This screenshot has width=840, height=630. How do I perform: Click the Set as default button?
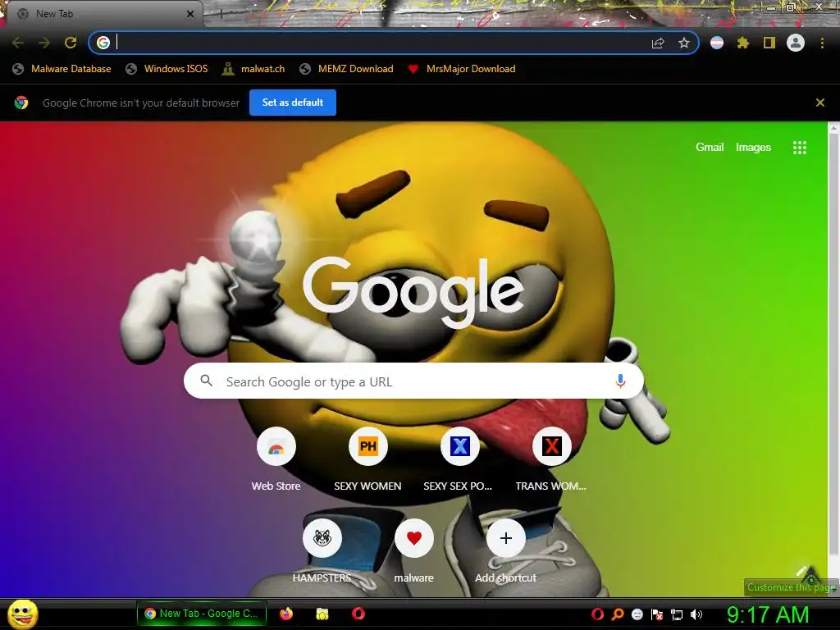pyautogui.click(x=293, y=103)
